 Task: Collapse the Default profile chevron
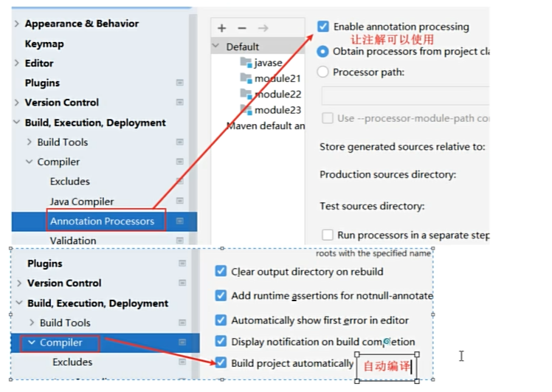[x=216, y=46]
